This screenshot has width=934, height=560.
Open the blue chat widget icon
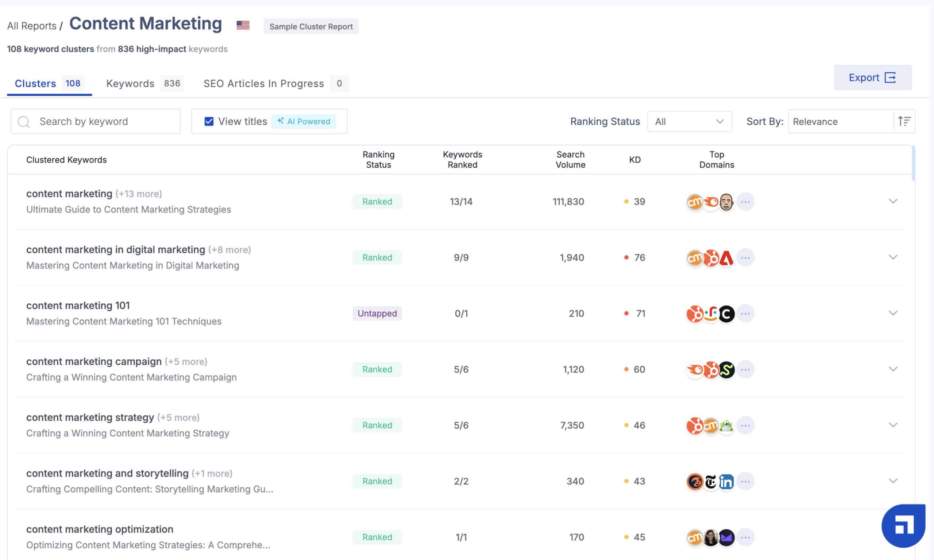[x=903, y=525]
